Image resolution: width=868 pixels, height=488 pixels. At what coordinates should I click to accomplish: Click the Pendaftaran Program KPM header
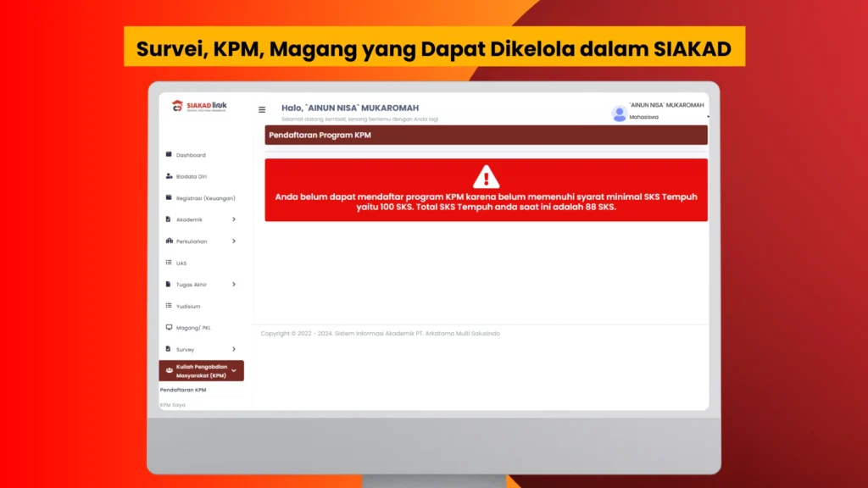click(486, 135)
